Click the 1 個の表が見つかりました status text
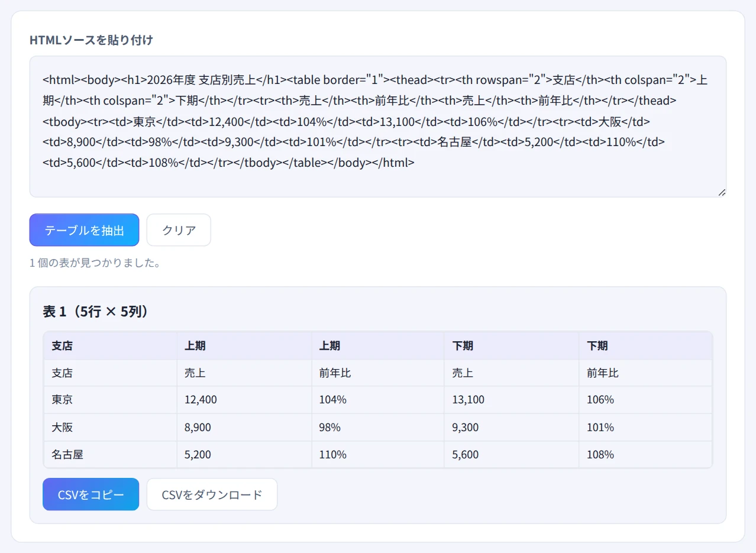The height and width of the screenshot is (553, 756). [x=95, y=263]
